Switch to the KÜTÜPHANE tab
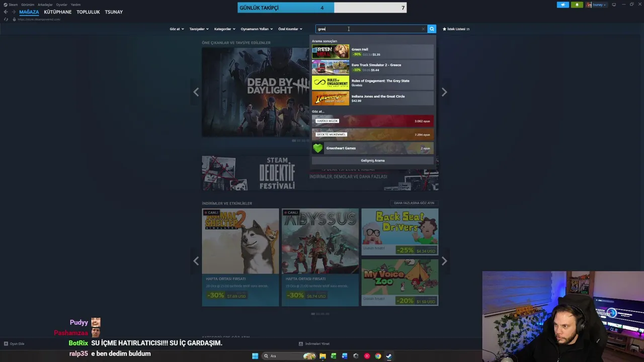This screenshot has width=644, height=362. pyautogui.click(x=58, y=12)
